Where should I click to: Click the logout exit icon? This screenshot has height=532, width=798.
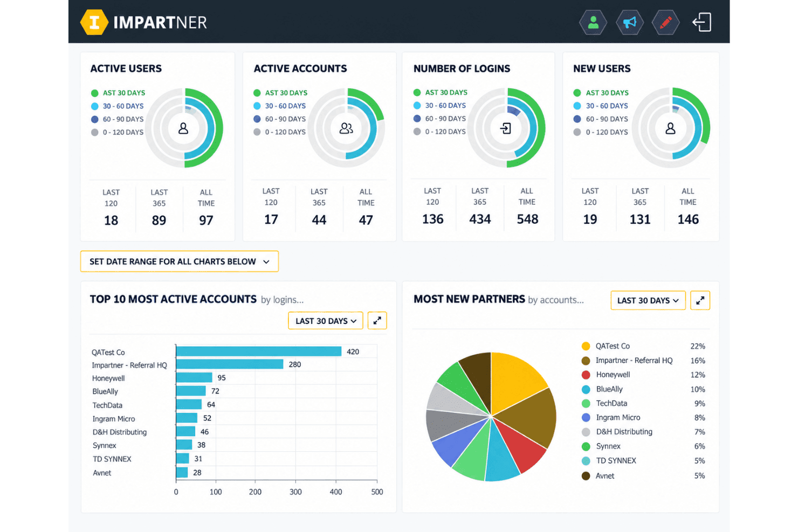tap(702, 22)
